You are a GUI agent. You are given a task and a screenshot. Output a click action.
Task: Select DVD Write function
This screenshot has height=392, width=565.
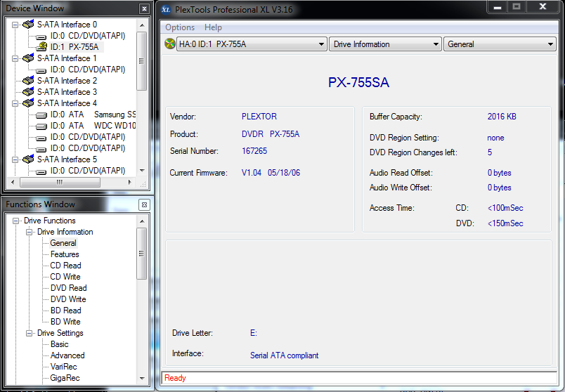pyautogui.click(x=68, y=299)
